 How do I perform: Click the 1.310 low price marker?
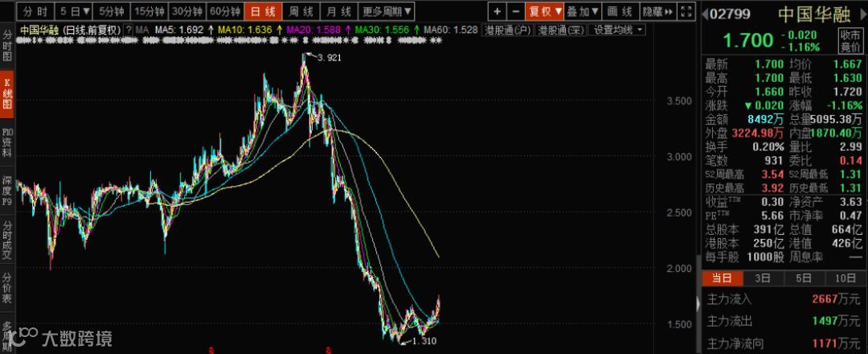pos(424,341)
